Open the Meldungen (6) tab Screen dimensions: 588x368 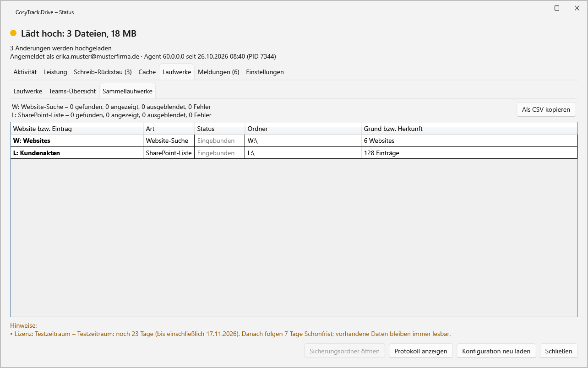point(218,72)
